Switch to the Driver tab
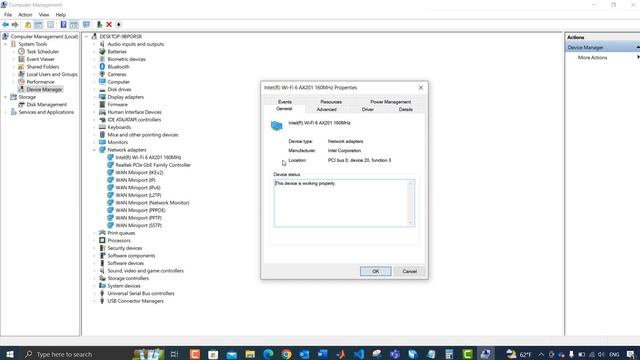The image size is (640, 360). pos(367,109)
